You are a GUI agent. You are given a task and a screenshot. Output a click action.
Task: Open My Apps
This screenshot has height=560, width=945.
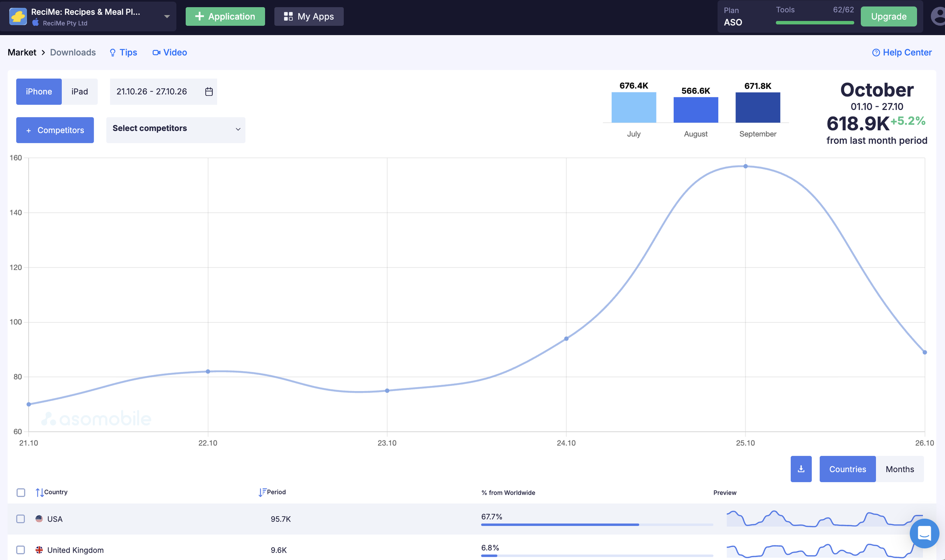pos(309,17)
